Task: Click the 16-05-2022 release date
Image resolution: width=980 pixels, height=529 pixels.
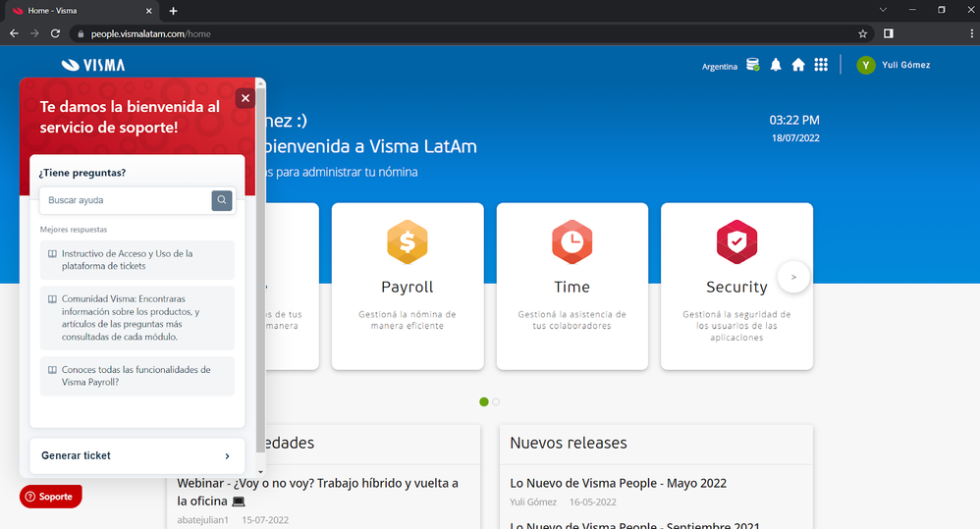Action: coord(592,503)
